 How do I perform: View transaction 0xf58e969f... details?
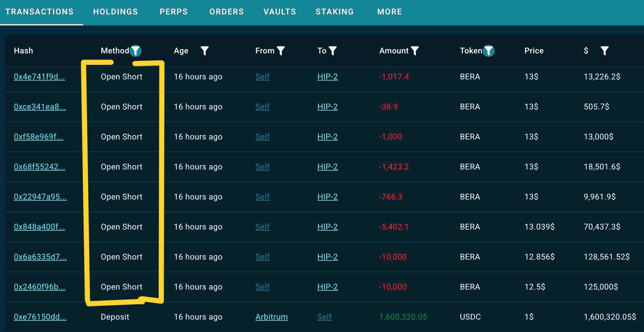39,137
